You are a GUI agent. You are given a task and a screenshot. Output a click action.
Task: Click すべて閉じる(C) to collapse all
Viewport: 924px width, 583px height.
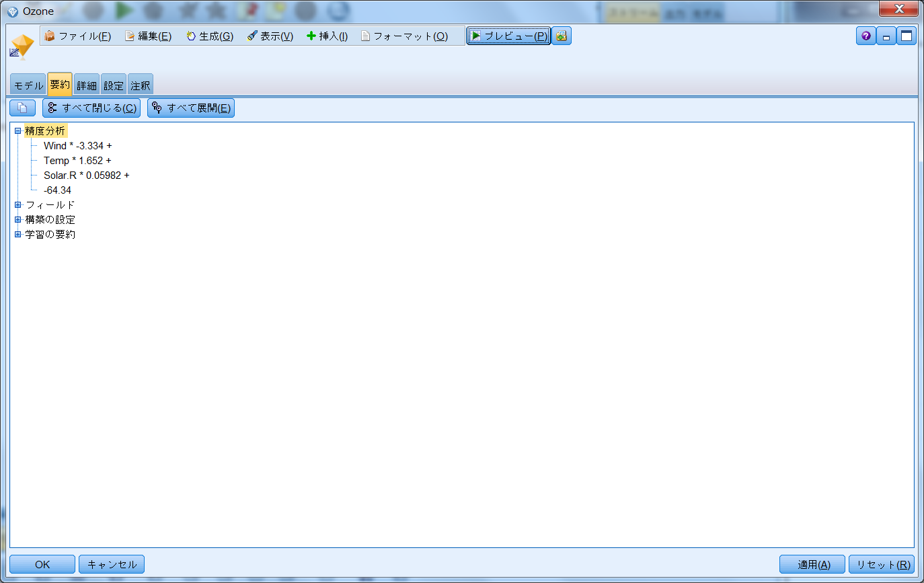(91, 108)
